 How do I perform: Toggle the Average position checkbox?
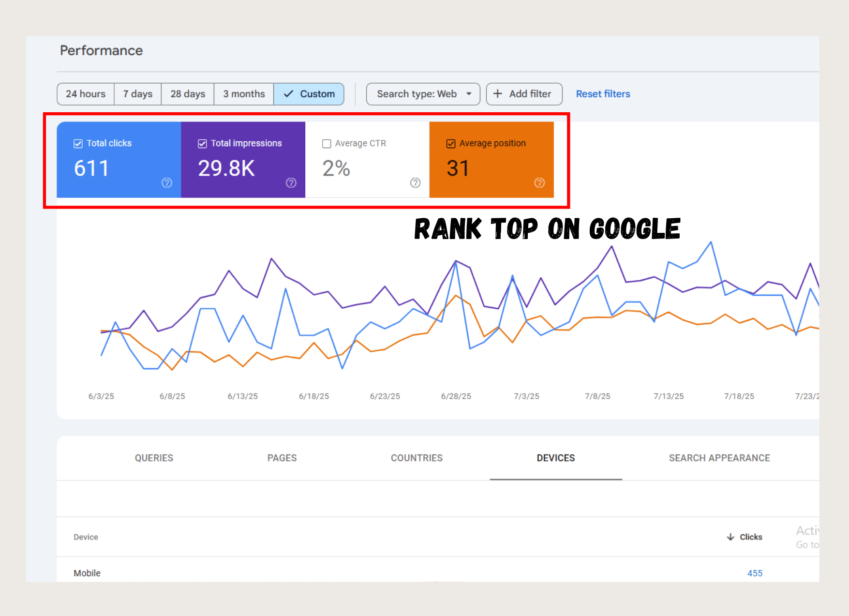tap(450, 143)
